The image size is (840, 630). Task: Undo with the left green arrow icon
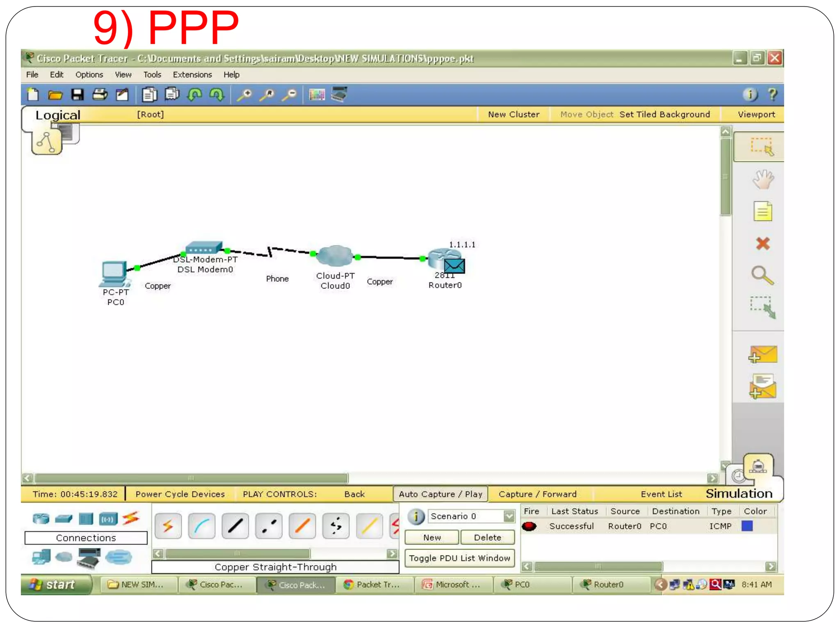(x=194, y=95)
